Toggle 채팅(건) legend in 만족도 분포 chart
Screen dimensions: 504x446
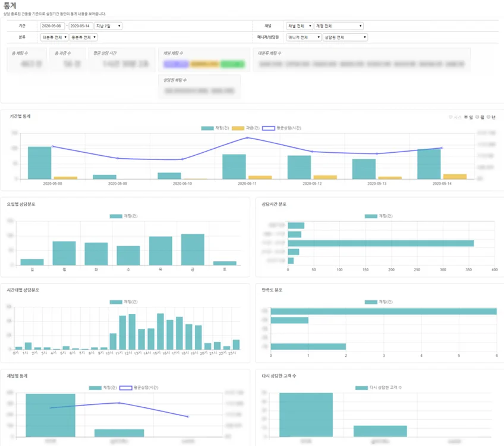point(378,301)
